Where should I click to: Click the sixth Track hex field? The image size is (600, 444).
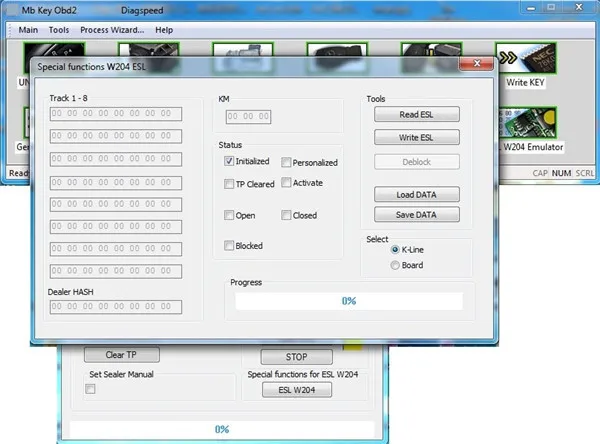tap(116, 227)
